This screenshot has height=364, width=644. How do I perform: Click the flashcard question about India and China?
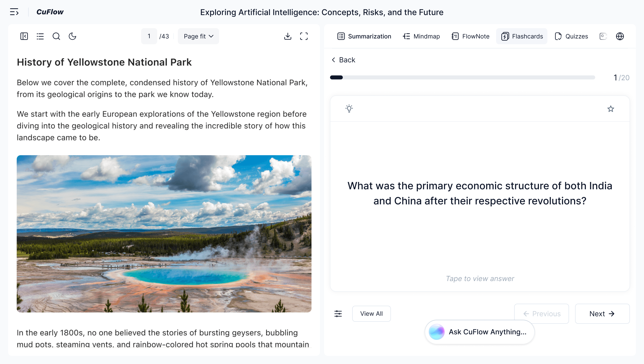[480, 193]
